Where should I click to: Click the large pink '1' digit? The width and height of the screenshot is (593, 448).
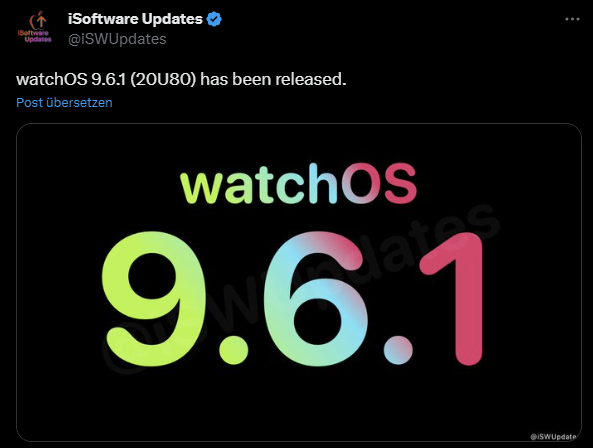(452, 298)
